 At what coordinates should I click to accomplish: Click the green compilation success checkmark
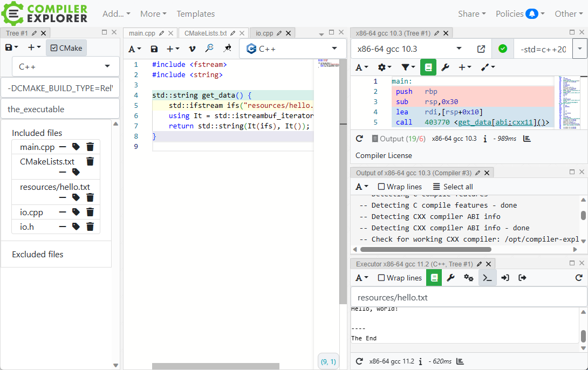coord(502,48)
